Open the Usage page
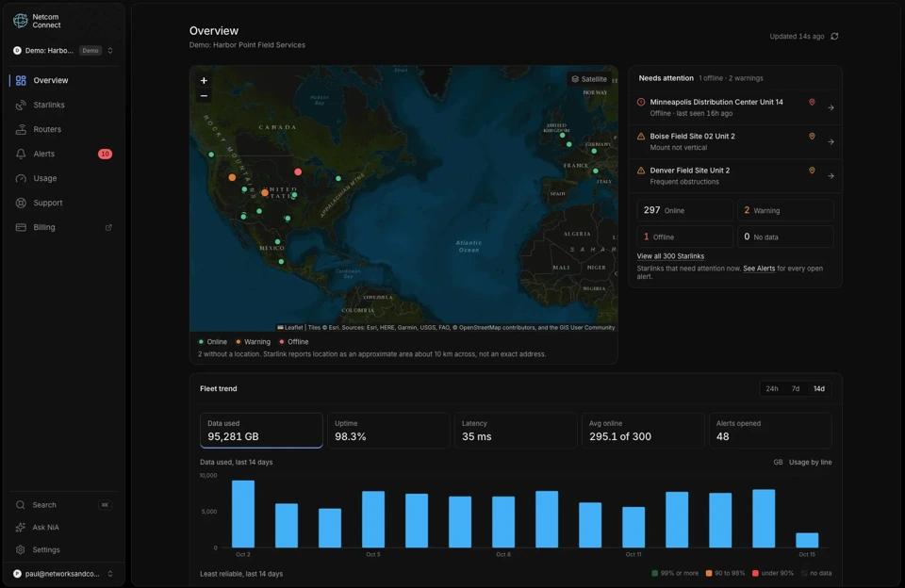This screenshot has width=905, height=588. pyautogui.click(x=63, y=178)
